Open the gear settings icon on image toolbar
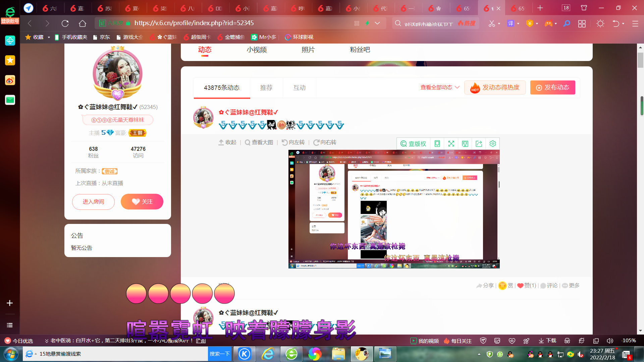 (492, 143)
